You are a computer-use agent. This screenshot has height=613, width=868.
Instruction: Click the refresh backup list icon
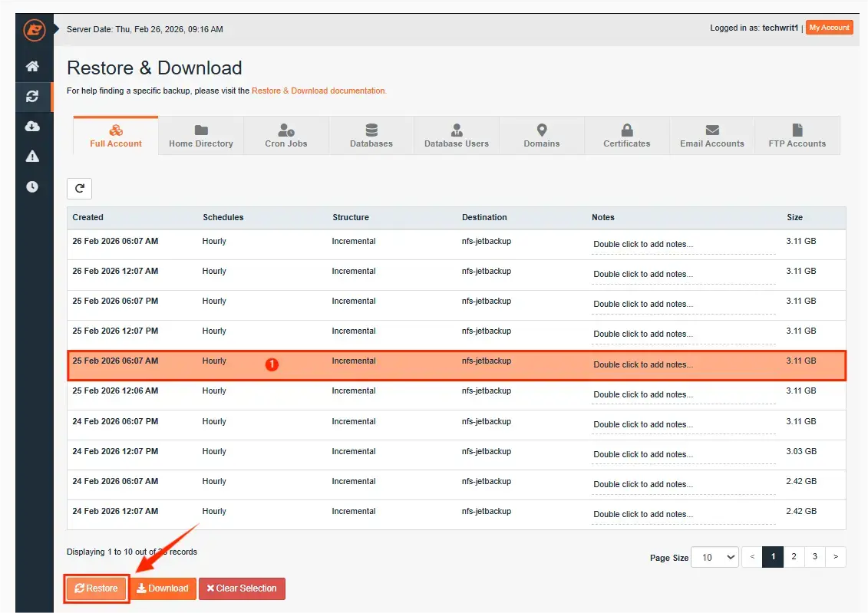coord(79,189)
